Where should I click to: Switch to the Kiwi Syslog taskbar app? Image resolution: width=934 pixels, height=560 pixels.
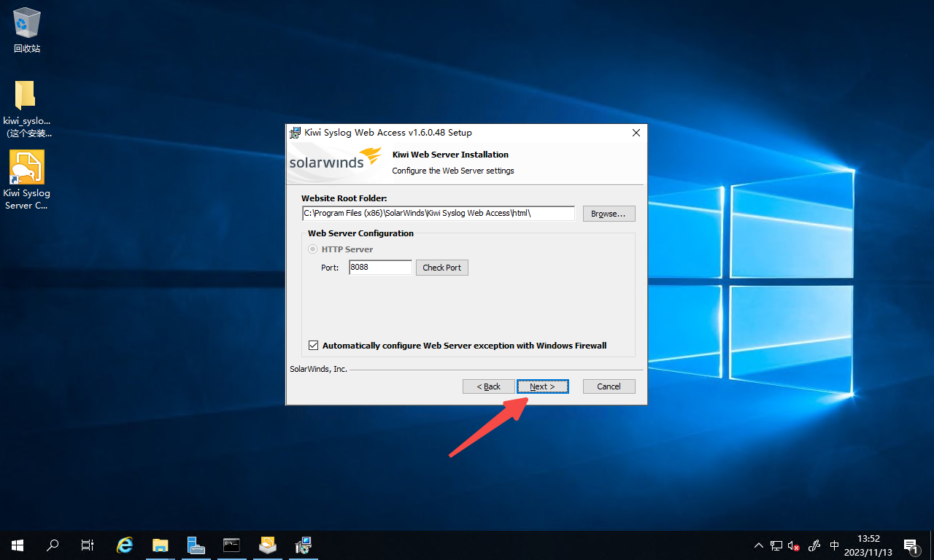(x=267, y=545)
